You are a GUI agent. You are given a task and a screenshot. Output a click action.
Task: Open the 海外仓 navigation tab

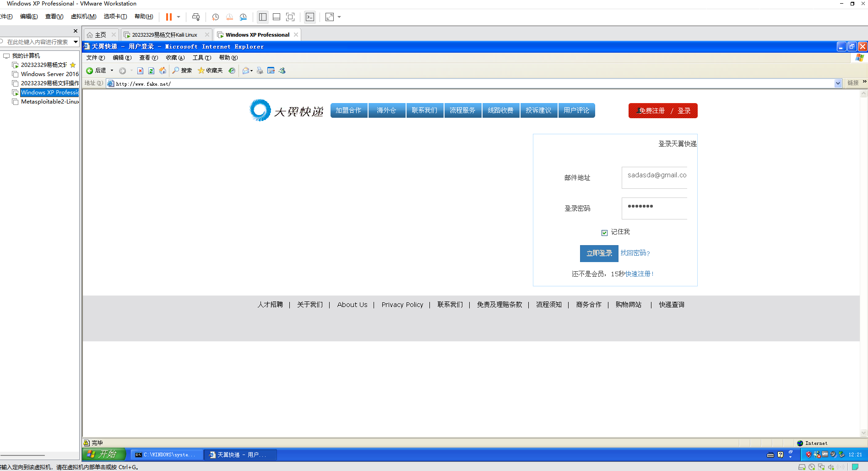pos(386,110)
